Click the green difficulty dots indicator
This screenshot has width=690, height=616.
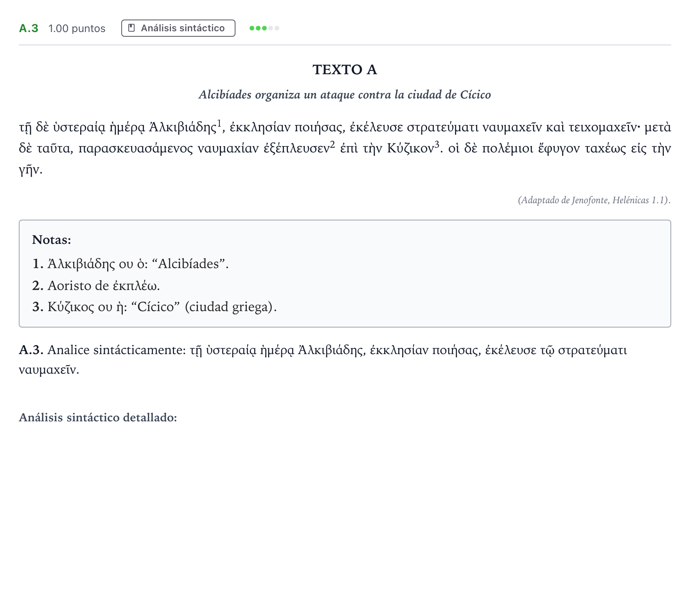coord(264,28)
